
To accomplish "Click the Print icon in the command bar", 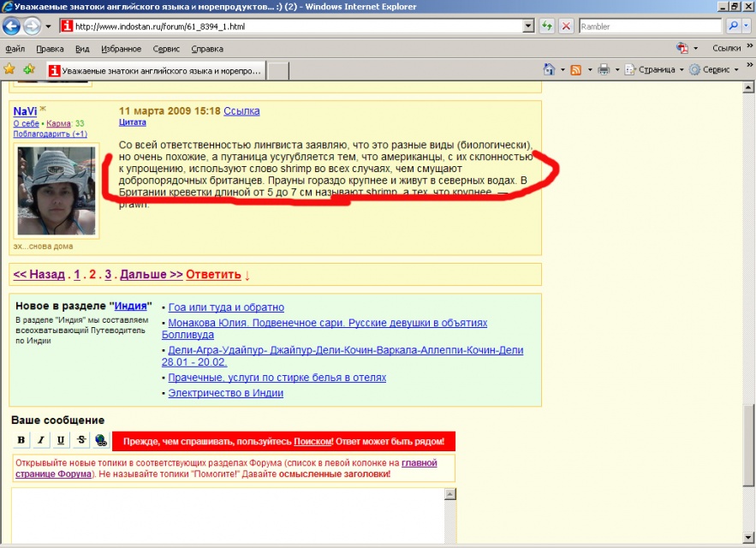I will 603,69.
